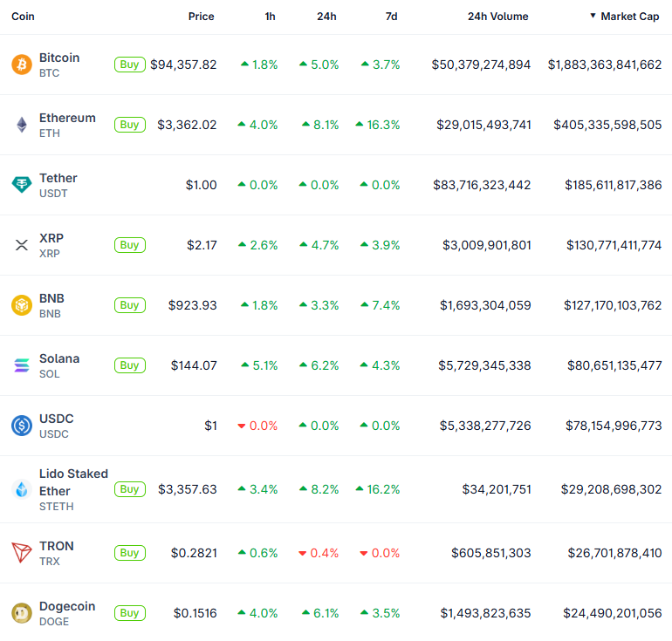Click the Dogecoin logo icon

(21, 613)
